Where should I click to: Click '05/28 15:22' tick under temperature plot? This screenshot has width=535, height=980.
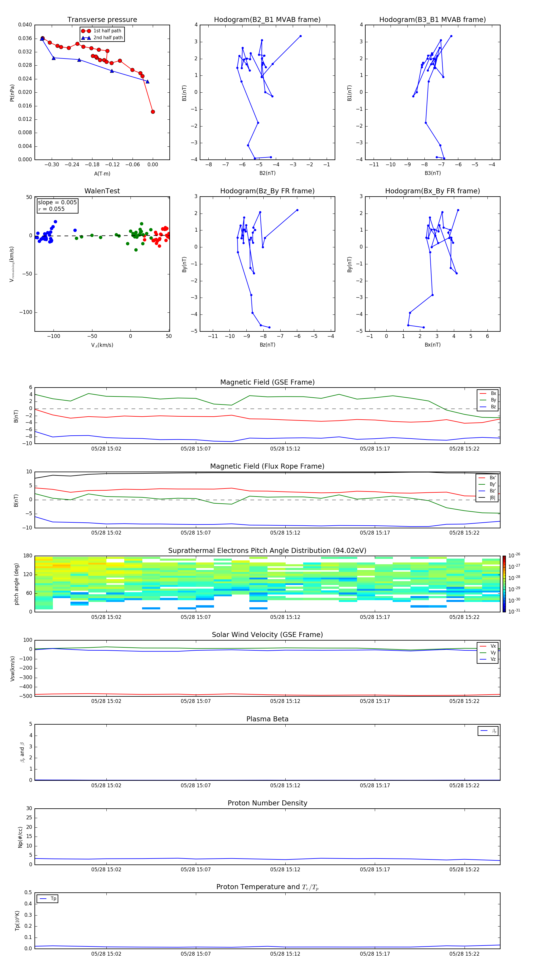[x=464, y=954]
